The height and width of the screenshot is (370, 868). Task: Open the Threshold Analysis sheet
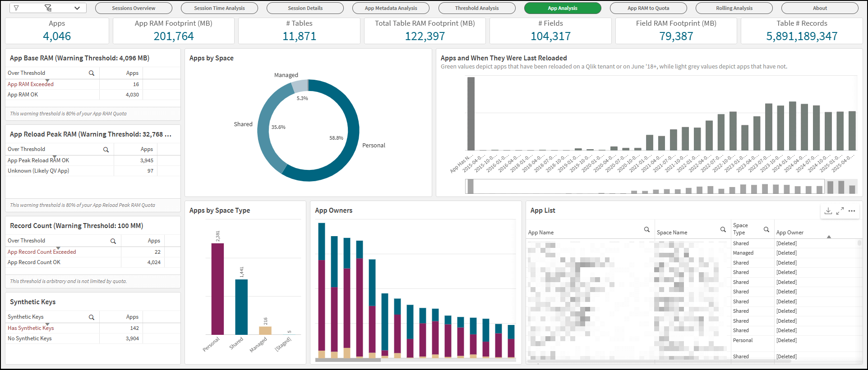(476, 8)
